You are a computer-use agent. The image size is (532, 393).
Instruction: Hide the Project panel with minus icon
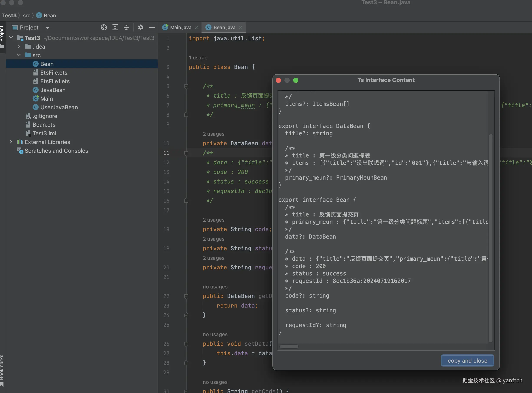point(152,27)
